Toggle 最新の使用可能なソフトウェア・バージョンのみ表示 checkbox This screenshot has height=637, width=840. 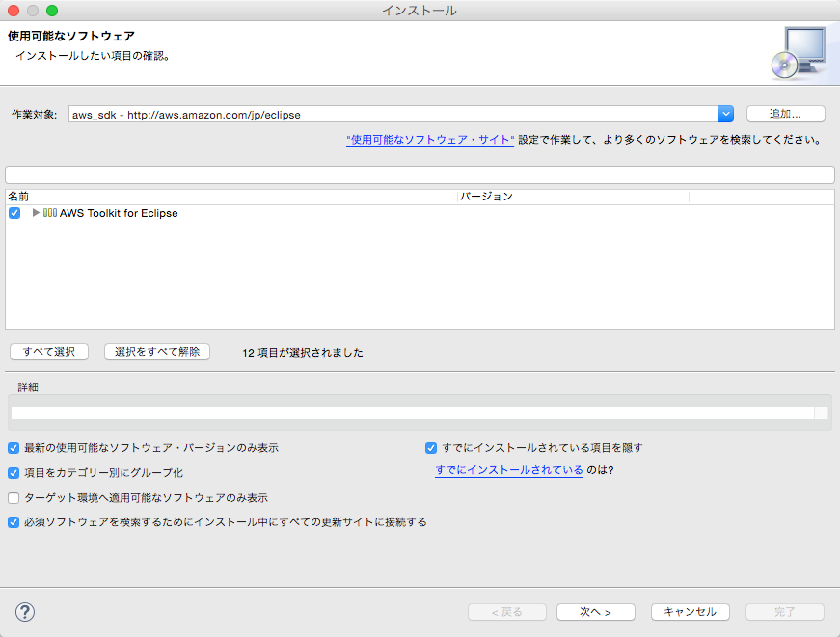14,448
